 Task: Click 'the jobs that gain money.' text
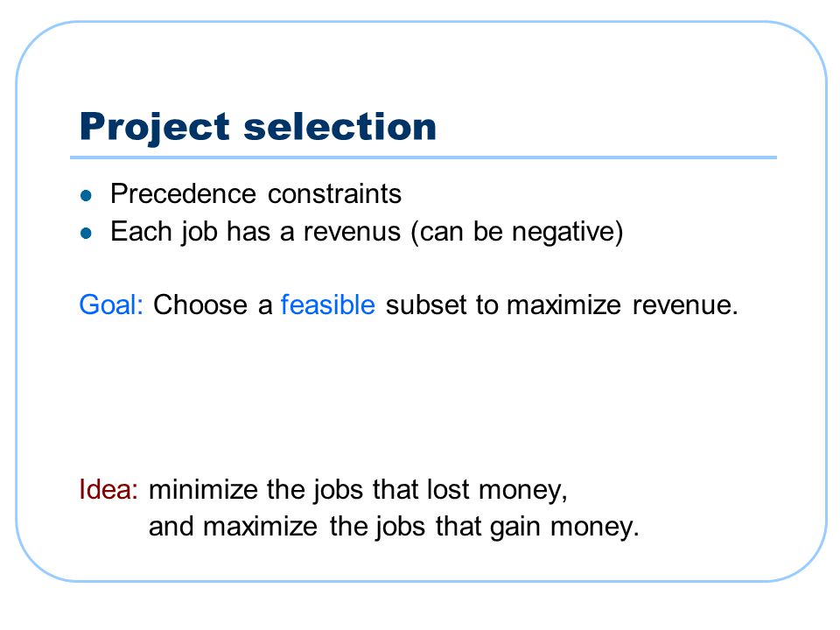click(484, 527)
